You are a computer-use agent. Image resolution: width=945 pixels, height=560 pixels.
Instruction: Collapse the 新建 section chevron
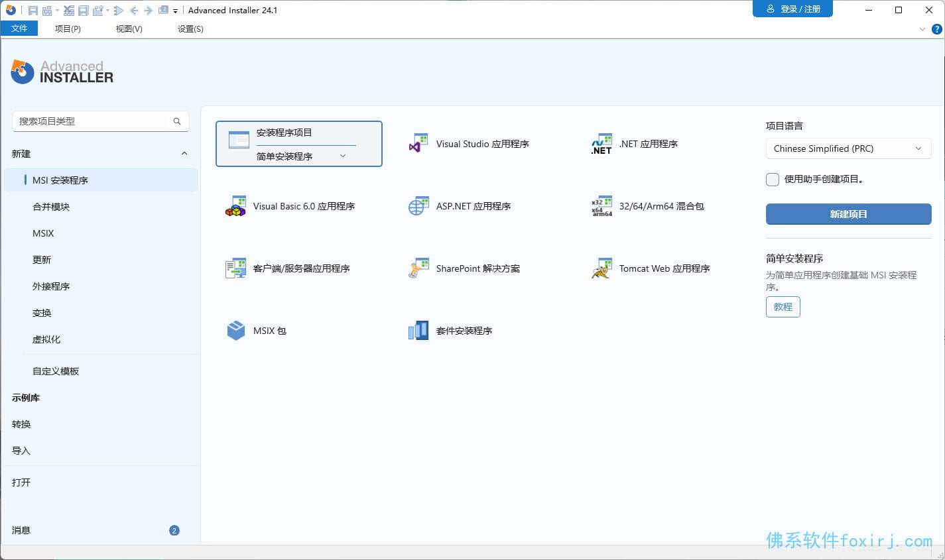[184, 154]
